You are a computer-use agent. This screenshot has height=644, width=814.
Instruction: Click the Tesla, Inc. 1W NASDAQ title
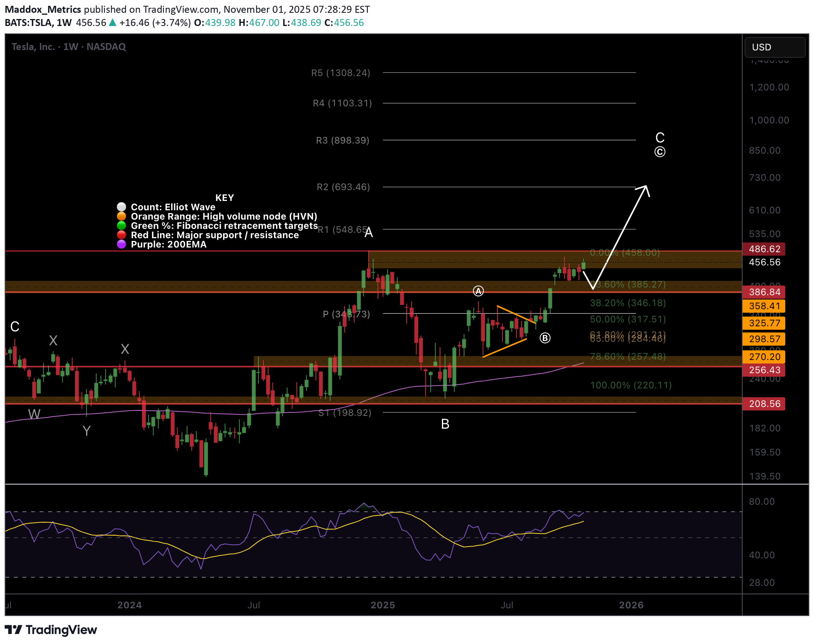coord(69,47)
